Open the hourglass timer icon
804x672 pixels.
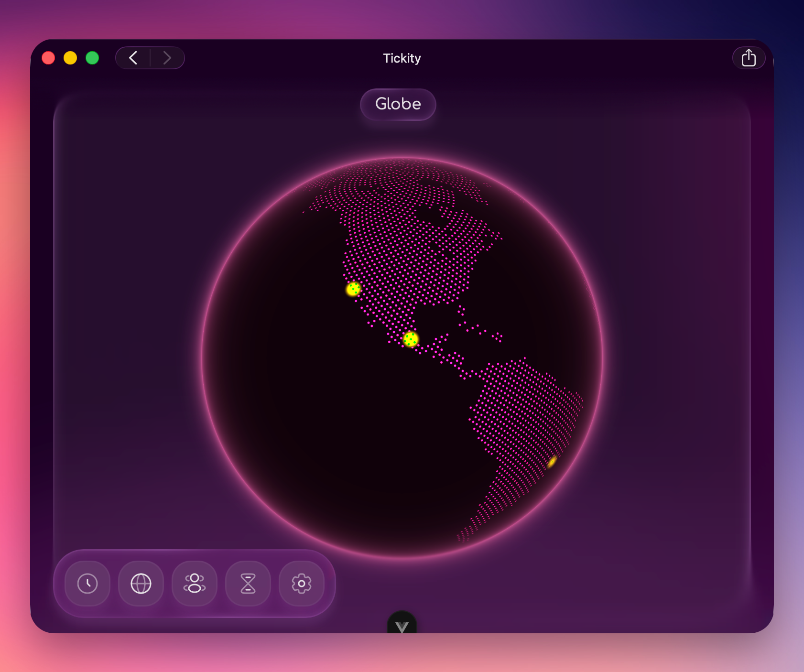point(248,584)
